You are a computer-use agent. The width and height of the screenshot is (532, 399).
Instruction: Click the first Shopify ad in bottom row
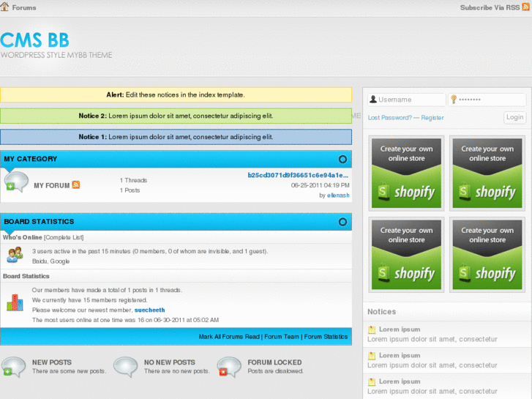point(406,255)
